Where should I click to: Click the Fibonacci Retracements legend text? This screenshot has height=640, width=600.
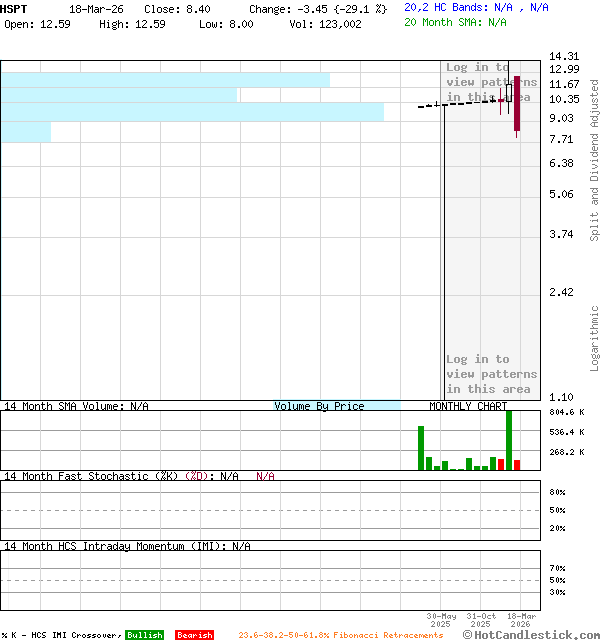coord(340,635)
